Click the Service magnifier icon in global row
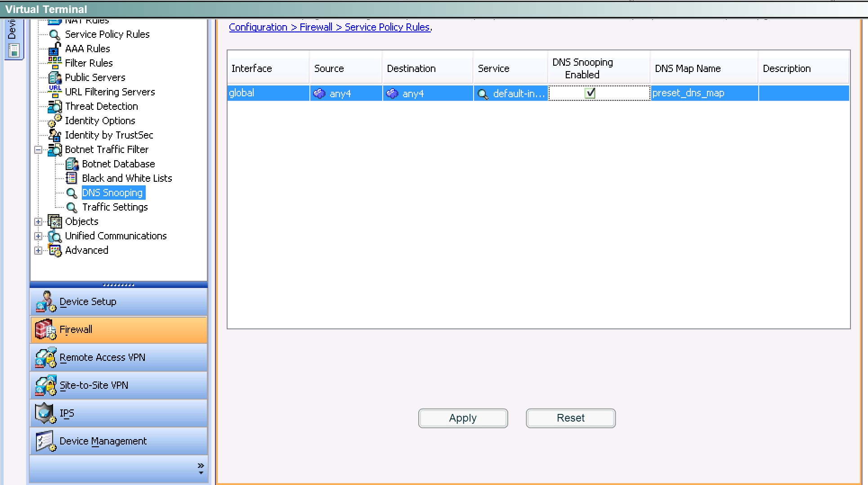Image resolution: width=868 pixels, height=485 pixels. (483, 94)
